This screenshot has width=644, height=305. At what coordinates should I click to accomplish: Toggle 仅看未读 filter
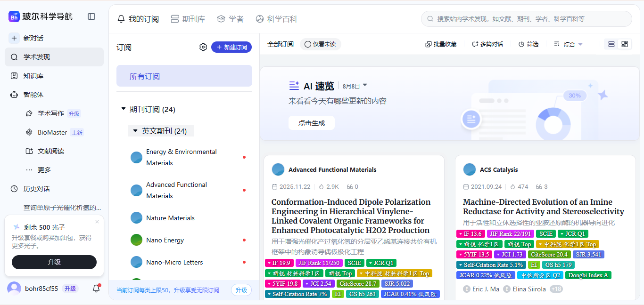click(320, 44)
